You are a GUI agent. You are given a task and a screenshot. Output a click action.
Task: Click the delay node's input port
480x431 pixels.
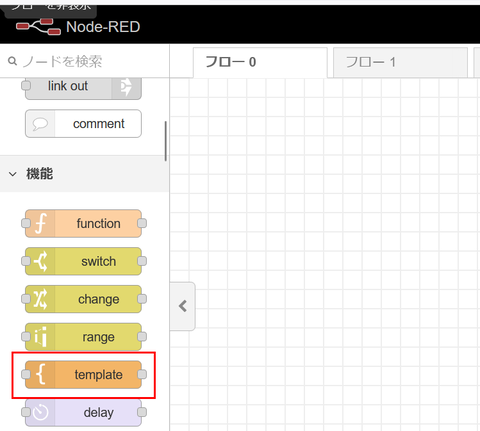pos(26,412)
